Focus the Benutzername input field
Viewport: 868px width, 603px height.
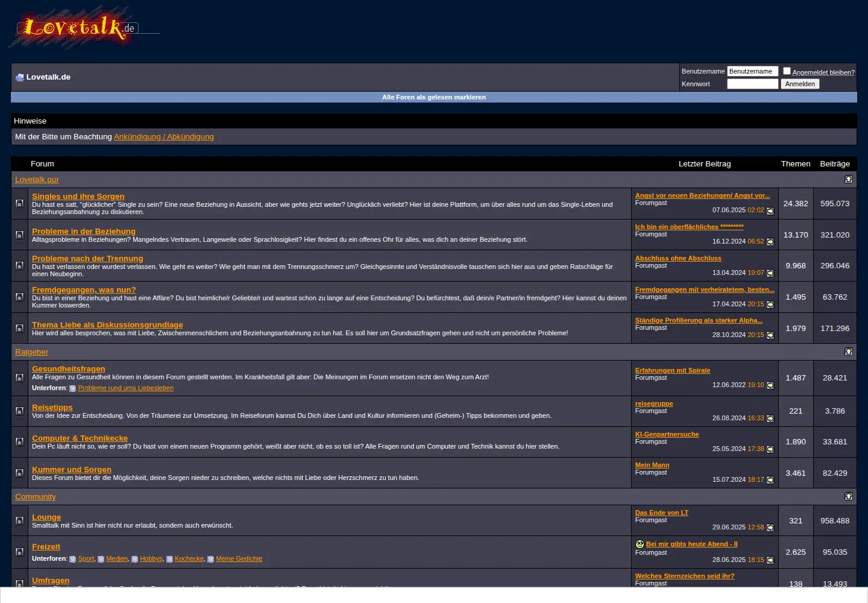752,71
